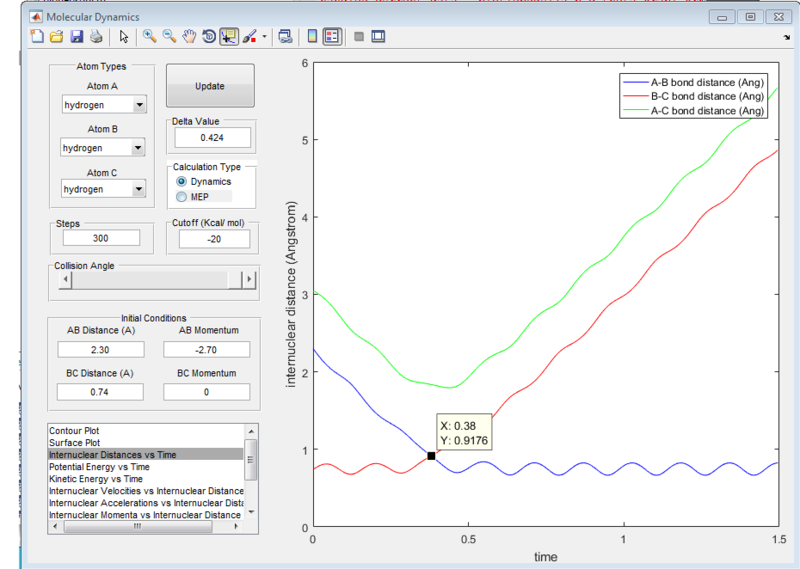Select the Zoom Out magnifier tool
The height and width of the screenshot is (569, 800).
pos(169,37)
